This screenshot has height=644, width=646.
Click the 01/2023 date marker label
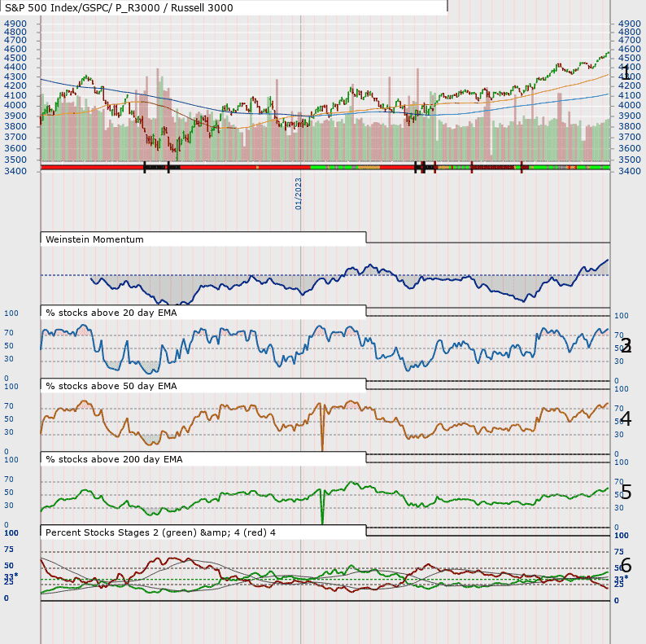[299, 194]
